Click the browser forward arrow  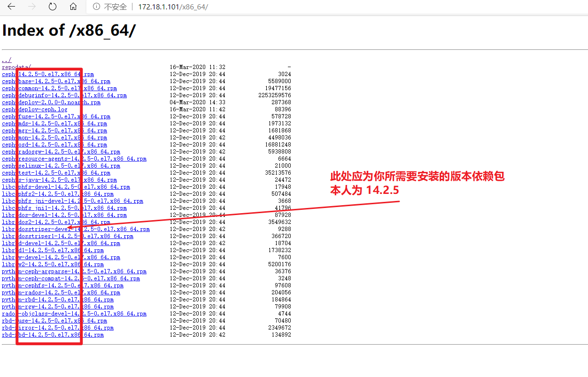(x=32, y=7)
